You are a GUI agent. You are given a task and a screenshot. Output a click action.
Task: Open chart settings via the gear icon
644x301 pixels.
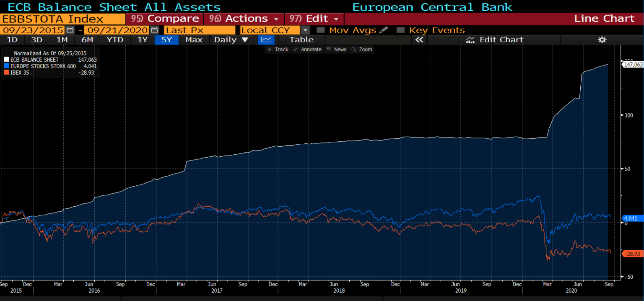602,40
